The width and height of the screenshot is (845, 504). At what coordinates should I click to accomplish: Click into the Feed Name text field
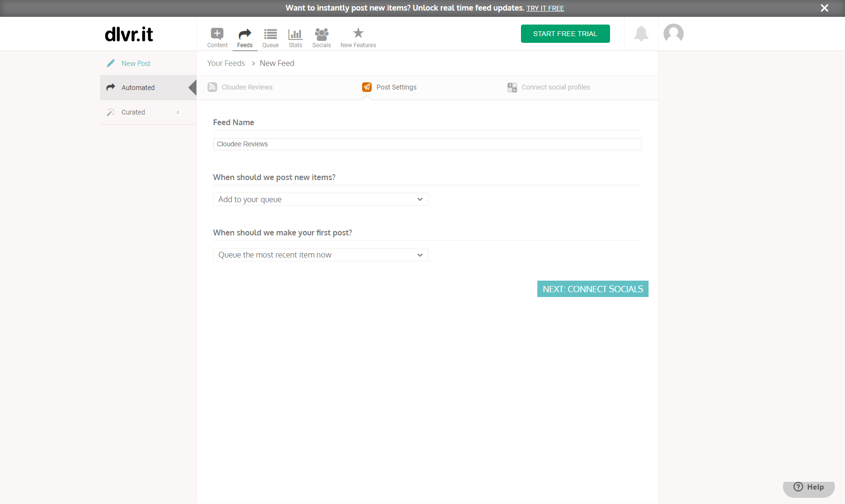pos(427,144)
